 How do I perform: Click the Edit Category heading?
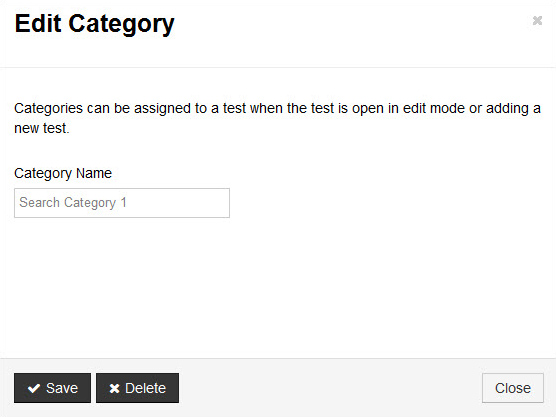coord(94,24)
